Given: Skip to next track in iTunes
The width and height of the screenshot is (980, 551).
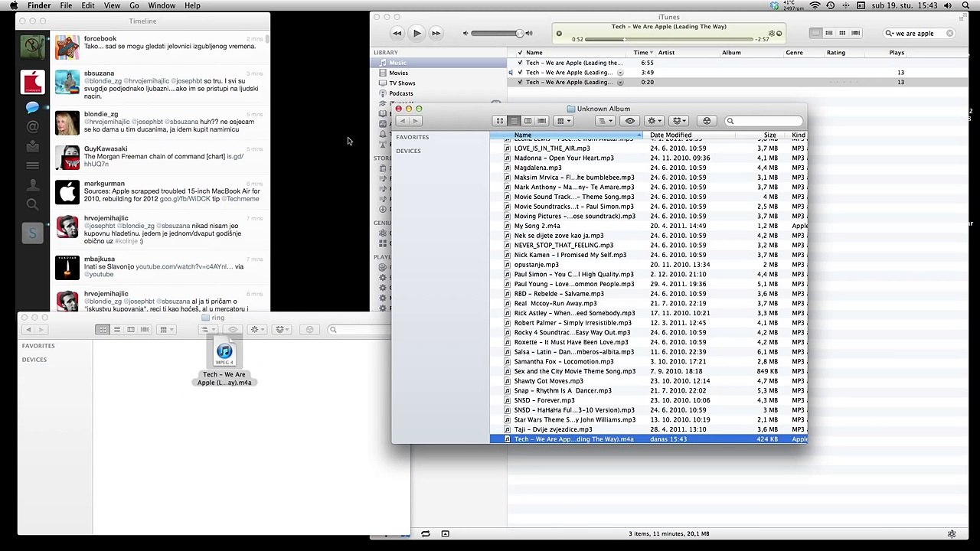Looking at the screenshot, I should [x=436, y=33].
